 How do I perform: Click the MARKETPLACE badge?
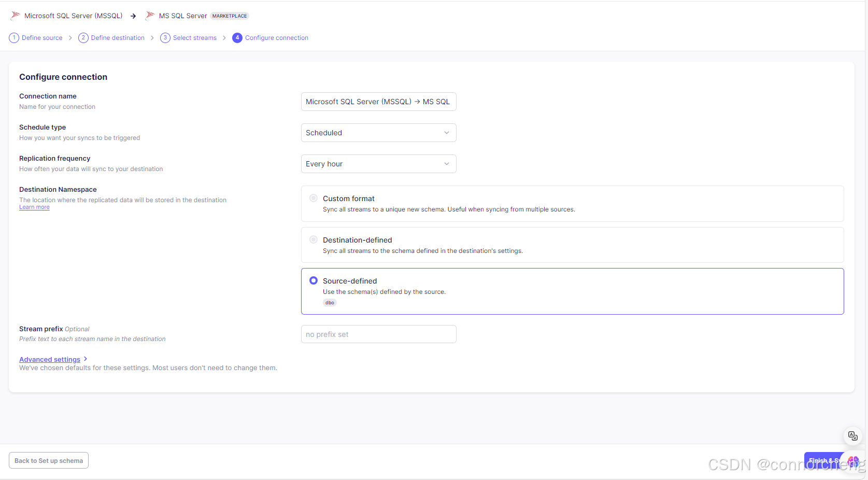coord(230,16)
